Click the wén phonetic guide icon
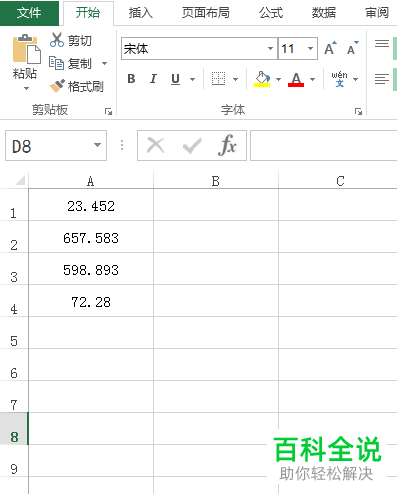397x494 pixels. pos(339,79)
